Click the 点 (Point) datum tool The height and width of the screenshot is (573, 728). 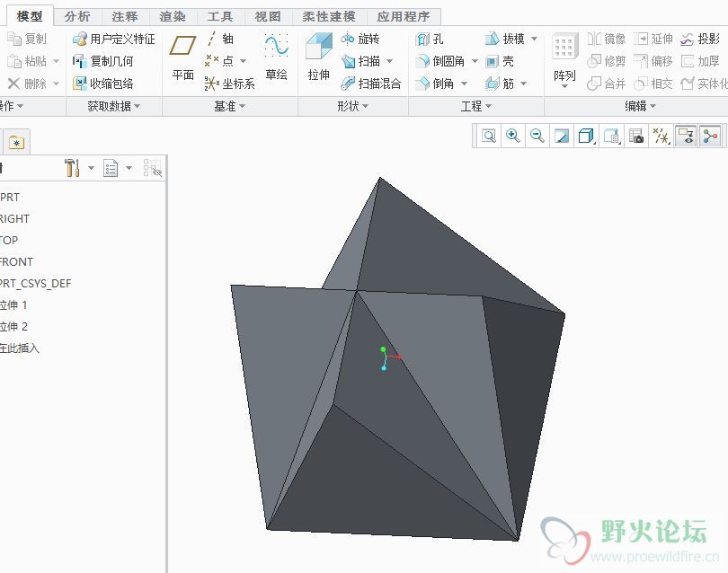(220, 61)
